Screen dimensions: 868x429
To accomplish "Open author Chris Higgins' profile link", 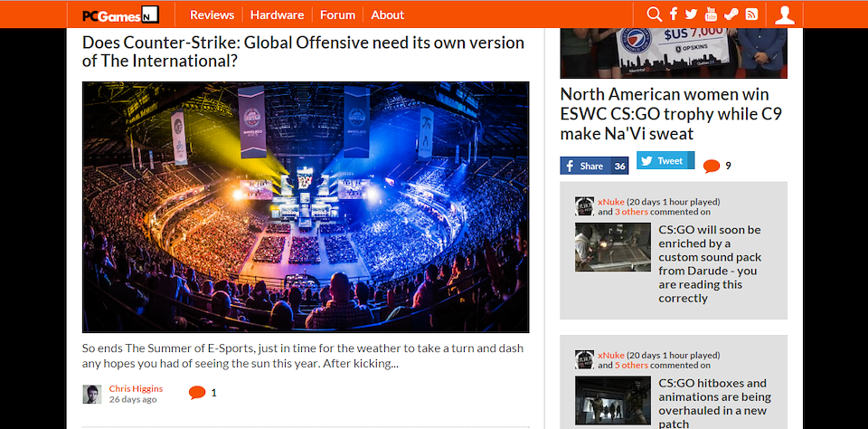I will tap(136, 388).
